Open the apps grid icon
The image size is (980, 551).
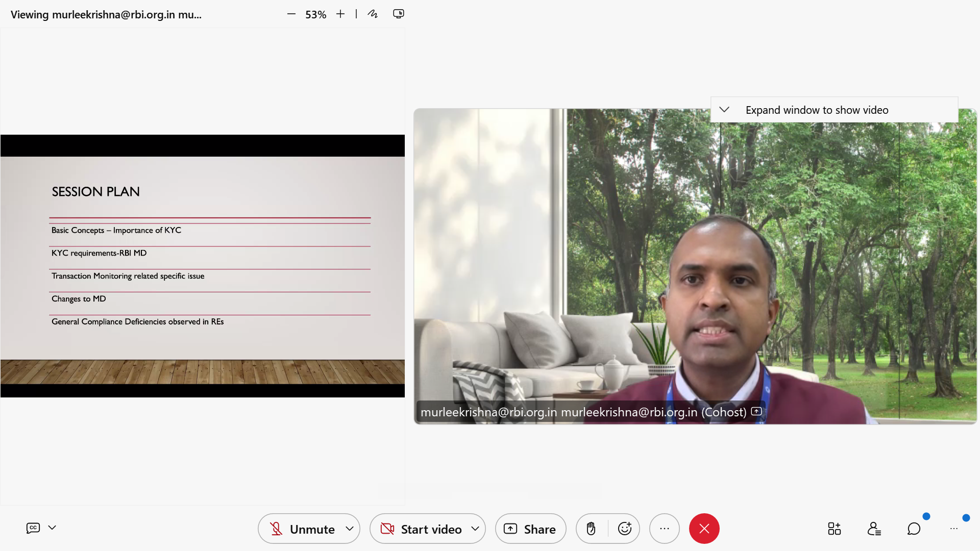(x=834, y=529)
